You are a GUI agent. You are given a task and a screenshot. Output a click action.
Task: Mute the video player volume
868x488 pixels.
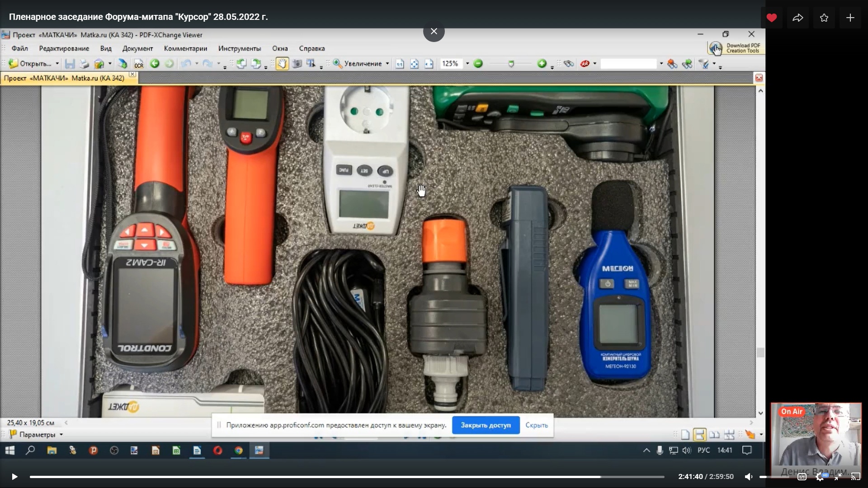click(x=749, y=477)
